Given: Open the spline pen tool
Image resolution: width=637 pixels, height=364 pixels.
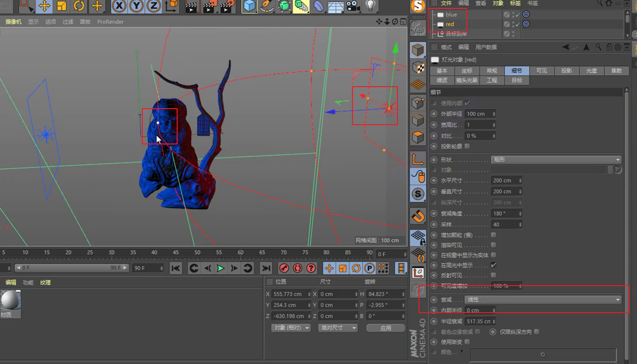Looking at the screenshot, I should tap(267, 6).
